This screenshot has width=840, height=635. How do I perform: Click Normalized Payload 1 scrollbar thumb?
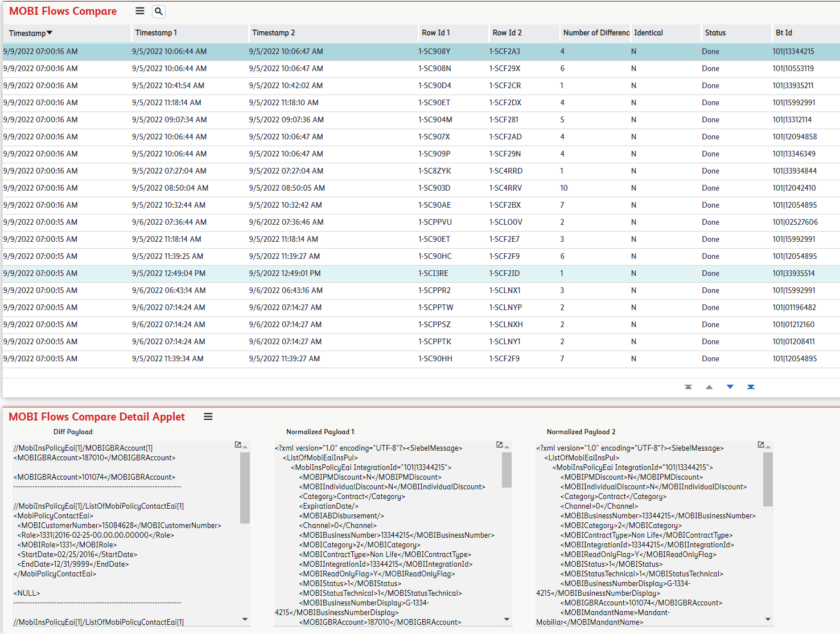click(507, 470)
